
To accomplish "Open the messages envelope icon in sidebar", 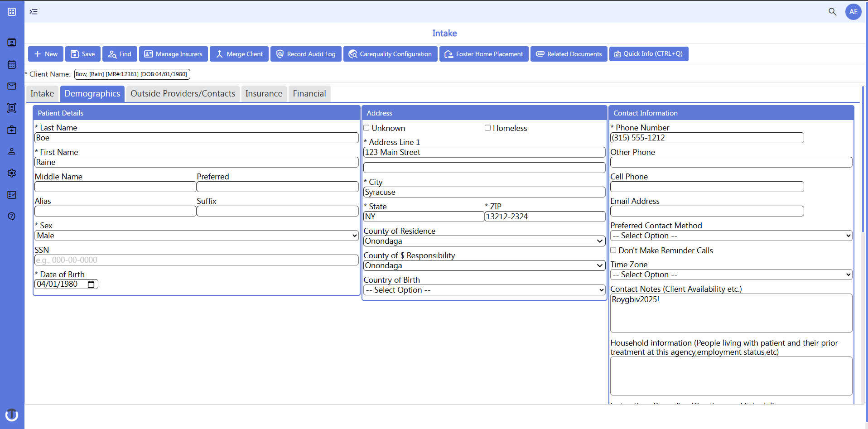I will click(12, 86).
